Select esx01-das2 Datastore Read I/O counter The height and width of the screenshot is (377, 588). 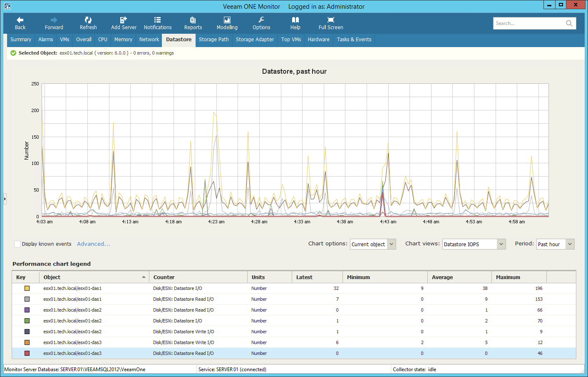pyautogui.click(x=184, y=310)
